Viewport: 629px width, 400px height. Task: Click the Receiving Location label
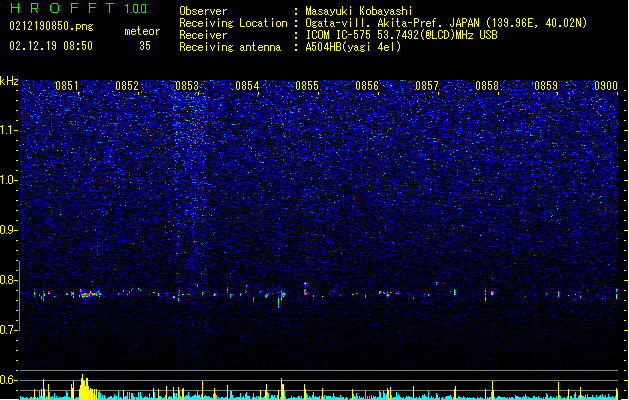[233, 23]
